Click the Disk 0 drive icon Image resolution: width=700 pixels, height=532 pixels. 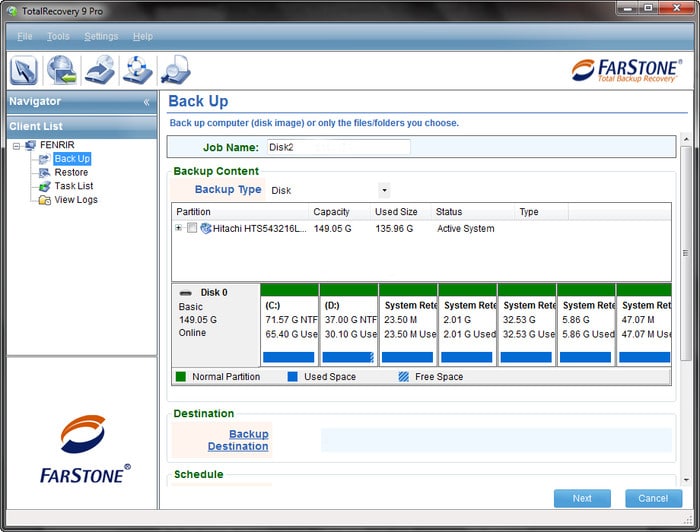click(x=185, y=293)
